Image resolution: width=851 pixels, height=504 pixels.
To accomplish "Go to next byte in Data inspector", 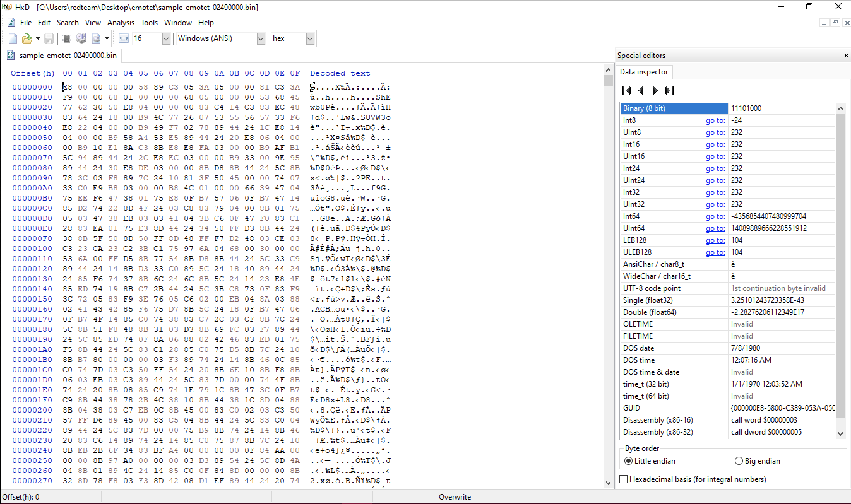I will 655,90.
